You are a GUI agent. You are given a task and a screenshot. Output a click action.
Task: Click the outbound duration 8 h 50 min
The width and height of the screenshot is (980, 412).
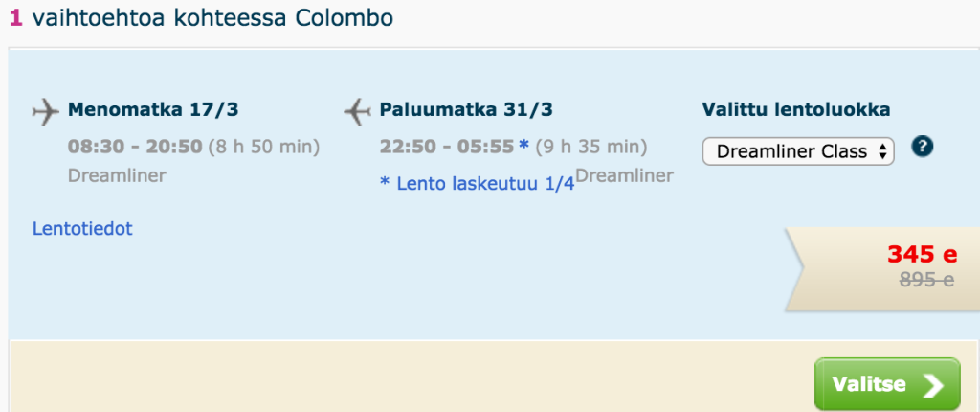click(257, 147)
